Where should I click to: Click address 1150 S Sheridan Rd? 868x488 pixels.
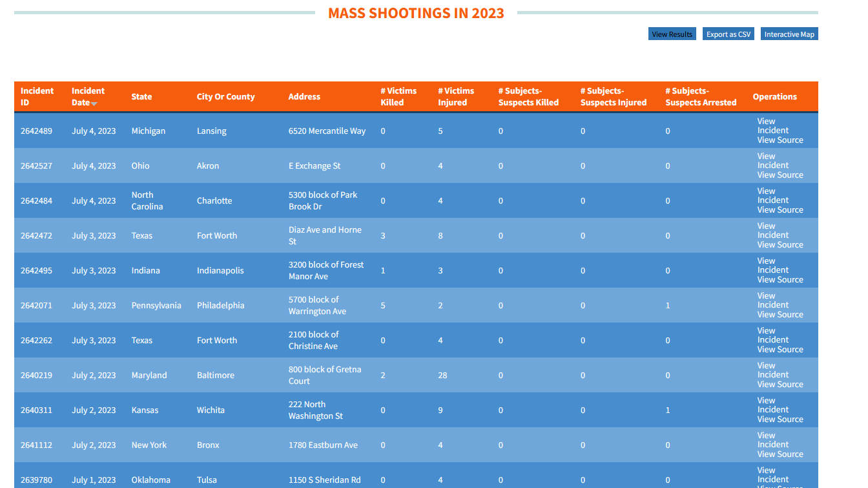pos(325,480)
